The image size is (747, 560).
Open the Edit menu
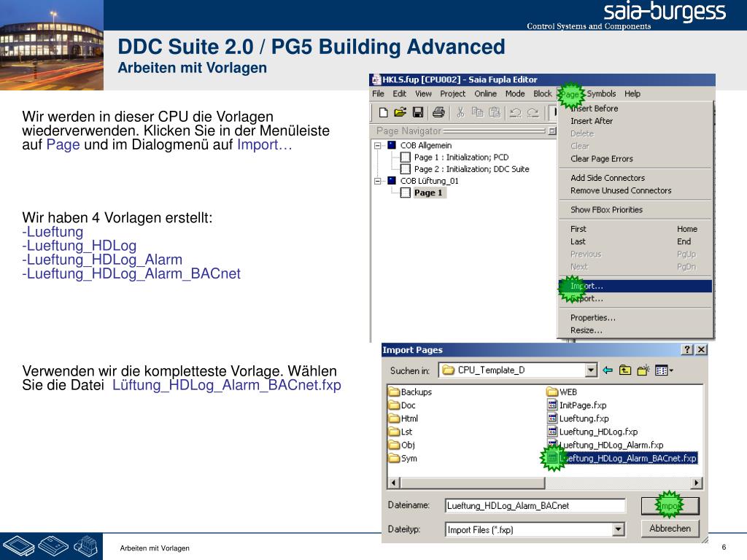point(399,94)
